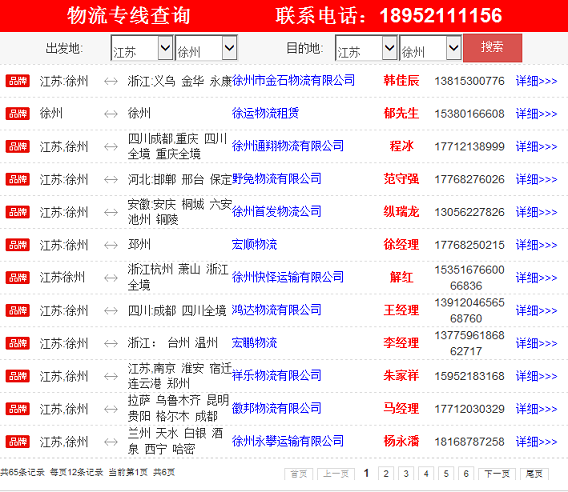The height and width of the screenshot is (492, 568).
Task: Click the 品牌 badge in 永攀运输 row
Action: 17,442
